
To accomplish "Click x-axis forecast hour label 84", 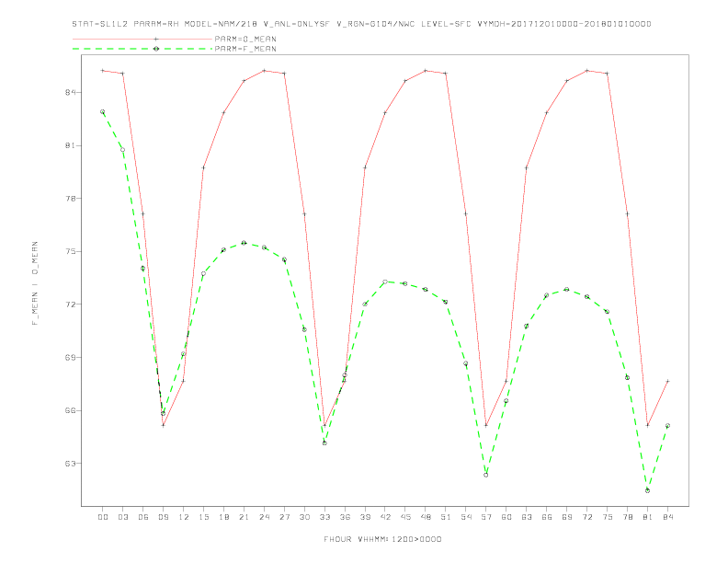I will 667,517.
